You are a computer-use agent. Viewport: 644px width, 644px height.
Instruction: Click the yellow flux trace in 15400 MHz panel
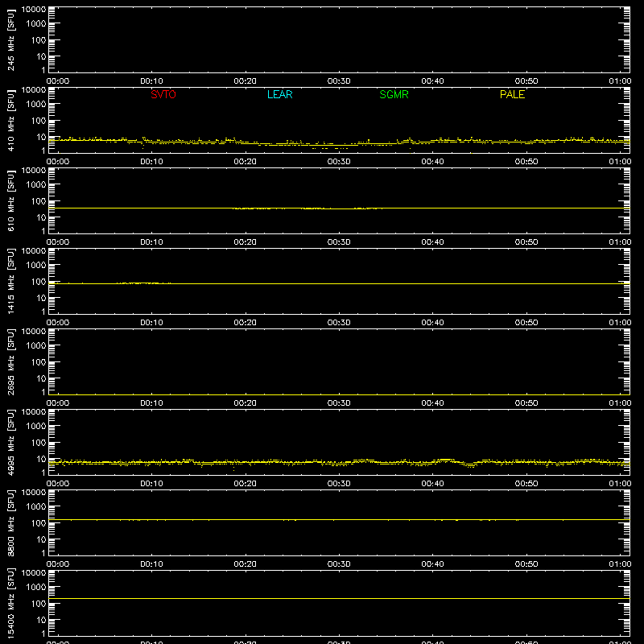339,598
